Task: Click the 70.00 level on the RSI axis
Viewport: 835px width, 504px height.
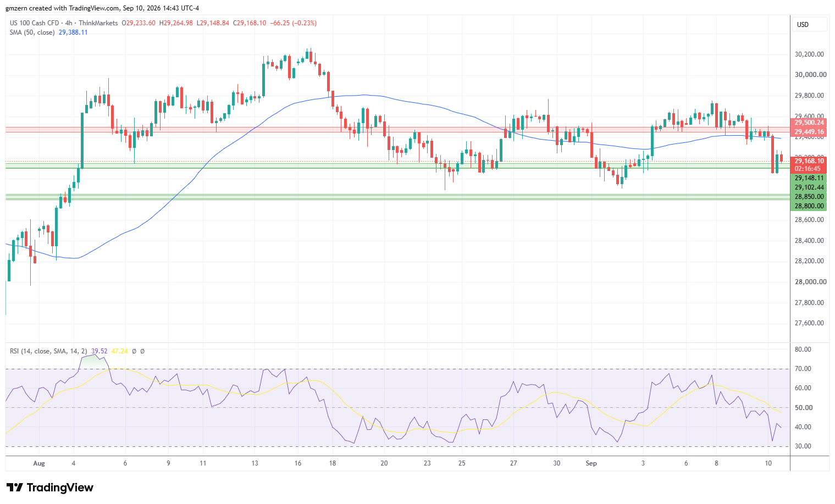Action: (803, 369)
